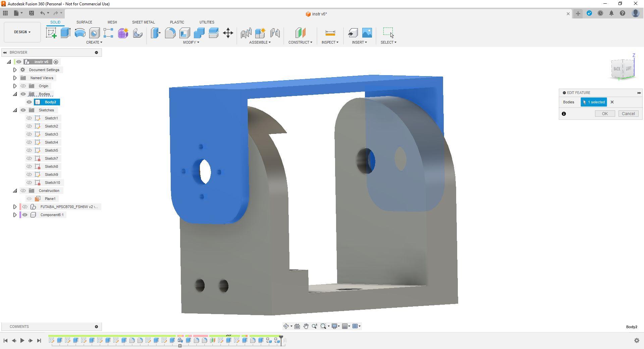
Task: Click the '1 selected' Bodies selector
Action: [x=594, y=102]
